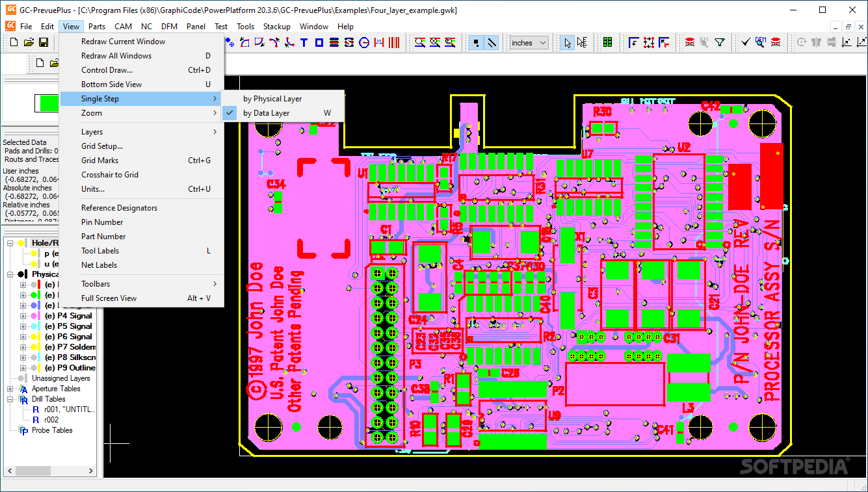Open the Zoom submenu

(x=141, y=113)
